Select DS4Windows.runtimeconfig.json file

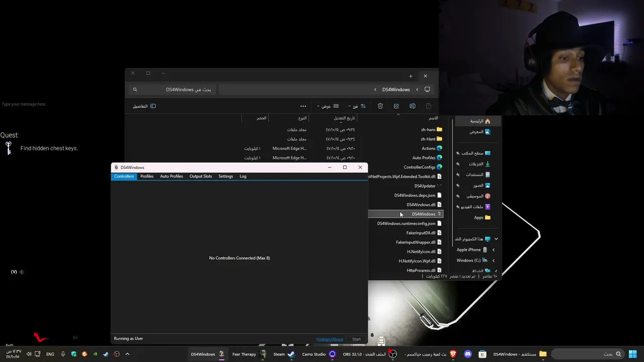pos(410,223)
